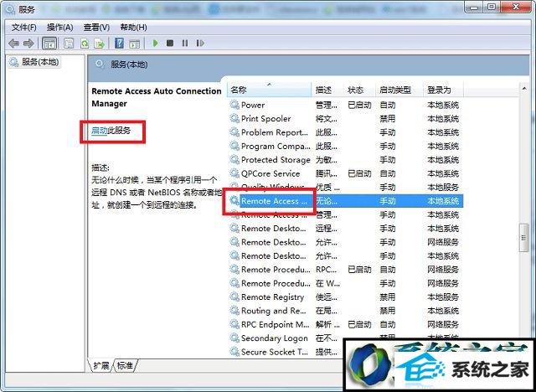This screenshot has height=392, width=536.
Task: Click the gear icon beside Power
Action: (234, 105)
